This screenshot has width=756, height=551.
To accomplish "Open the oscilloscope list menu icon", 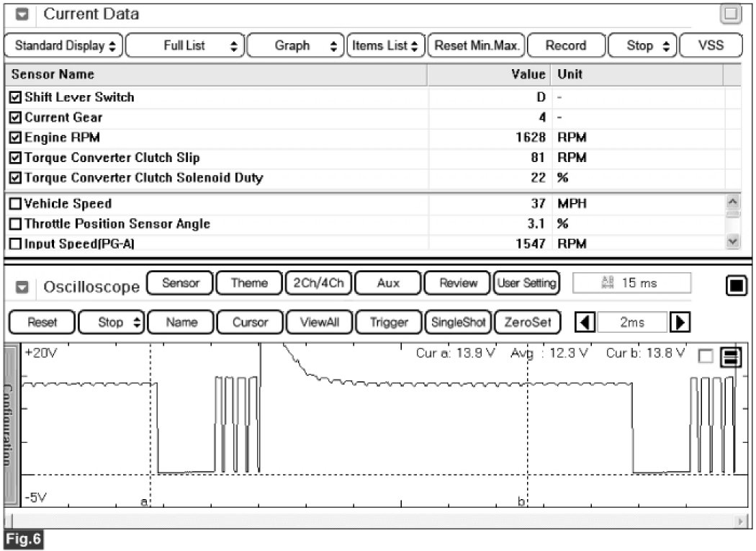I will pos(730,357).
